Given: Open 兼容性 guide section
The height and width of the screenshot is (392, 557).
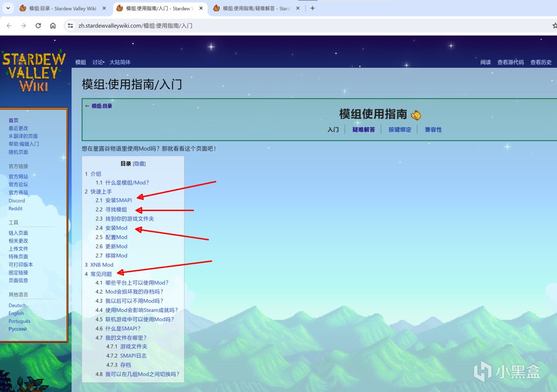Looking at the screenshot, I should pyautogui.click(x=433, y=130).
